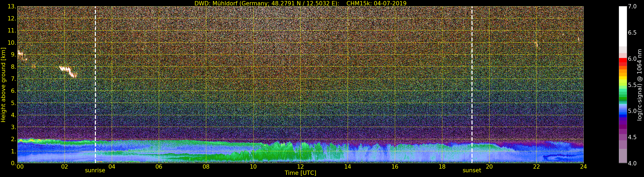644x177 pixels.
Task: Click the height tick label '1.'
Action: [13, 151]
